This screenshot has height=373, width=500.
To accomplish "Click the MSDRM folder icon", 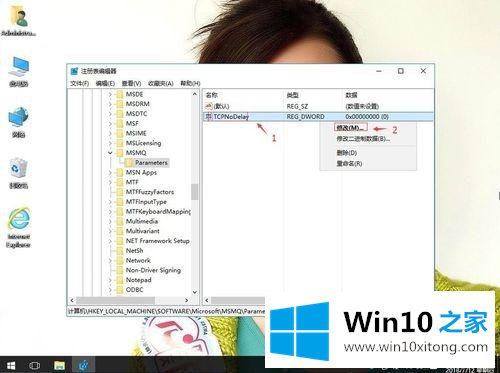I will pyautogui.click(x=119, y=104).
